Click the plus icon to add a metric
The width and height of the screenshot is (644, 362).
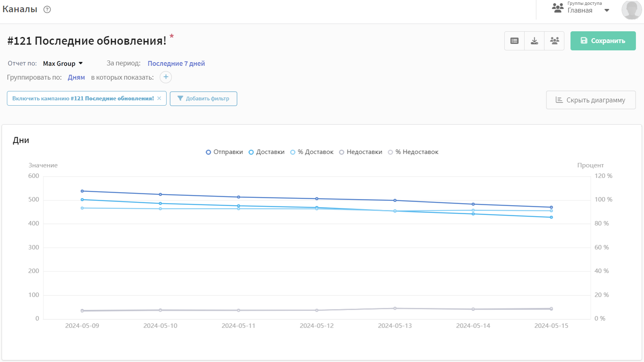pyautogui.click(x=166, y=77)
